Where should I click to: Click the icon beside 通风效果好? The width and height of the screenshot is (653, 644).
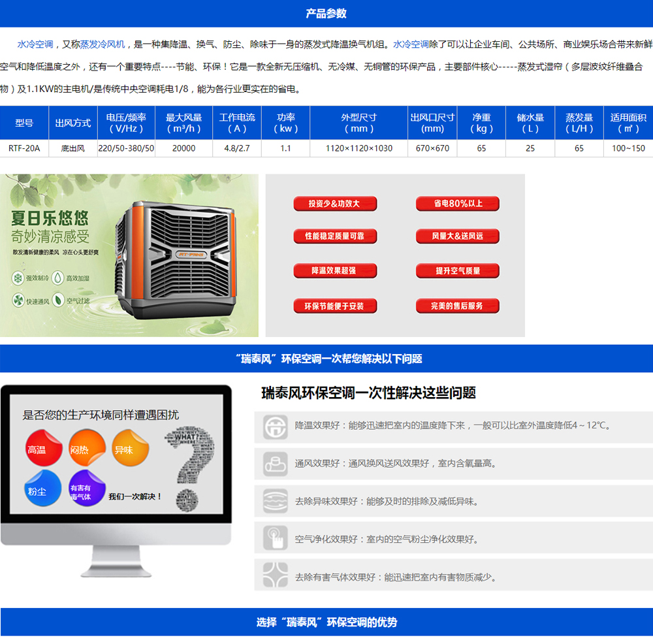point(275,464)
